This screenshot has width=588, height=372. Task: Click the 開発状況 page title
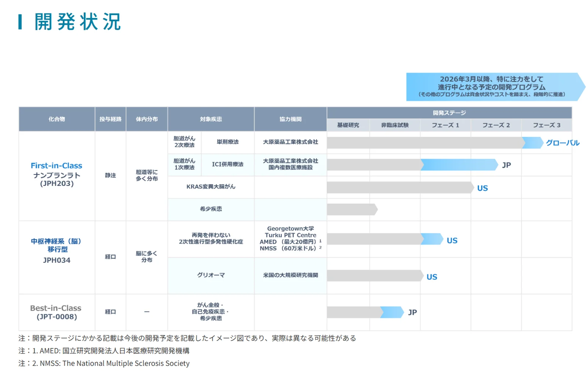tap(77, 22)
